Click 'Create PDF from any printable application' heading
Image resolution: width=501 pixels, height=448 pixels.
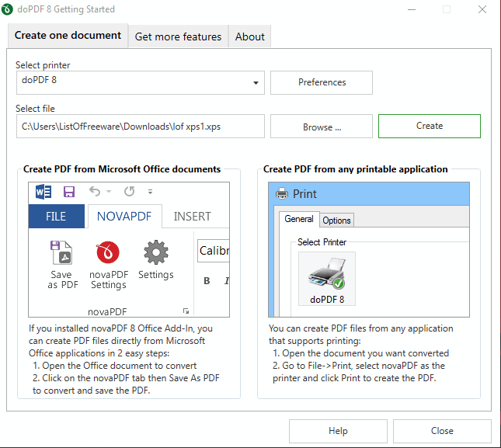coord(355,169)
